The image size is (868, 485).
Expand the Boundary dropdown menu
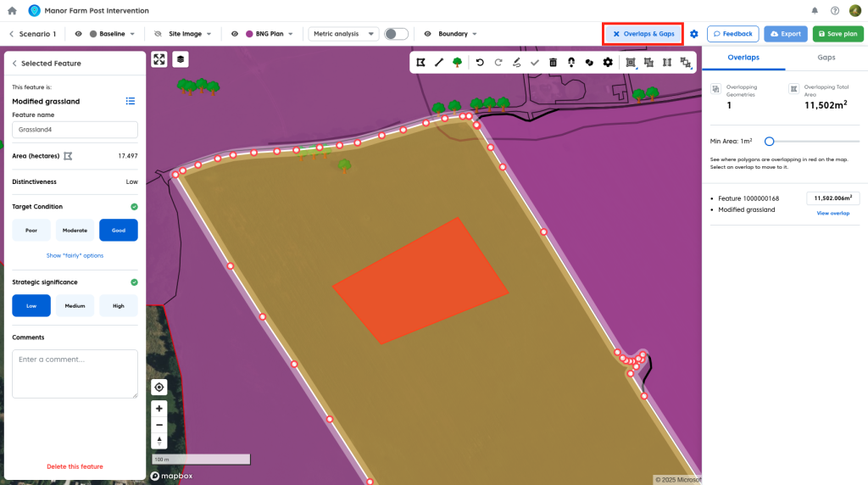pos(474,34)
